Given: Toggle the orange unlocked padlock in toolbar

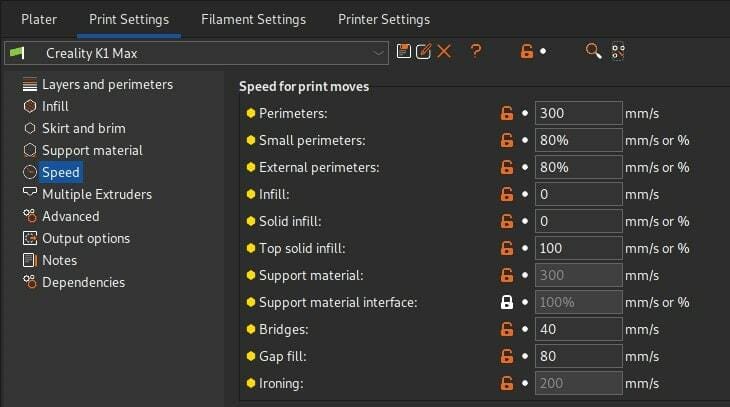Looking at the screenshot, I should (x=527, y=51).
